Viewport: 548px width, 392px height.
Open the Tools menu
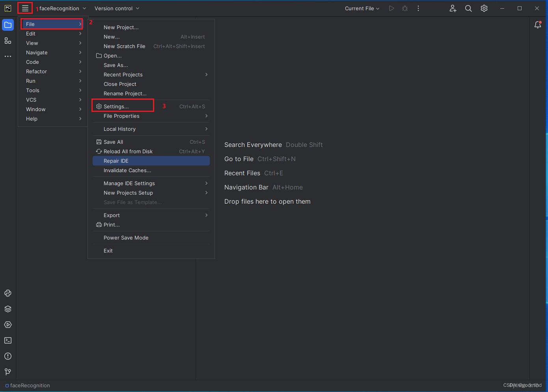[x=52, y=90]
